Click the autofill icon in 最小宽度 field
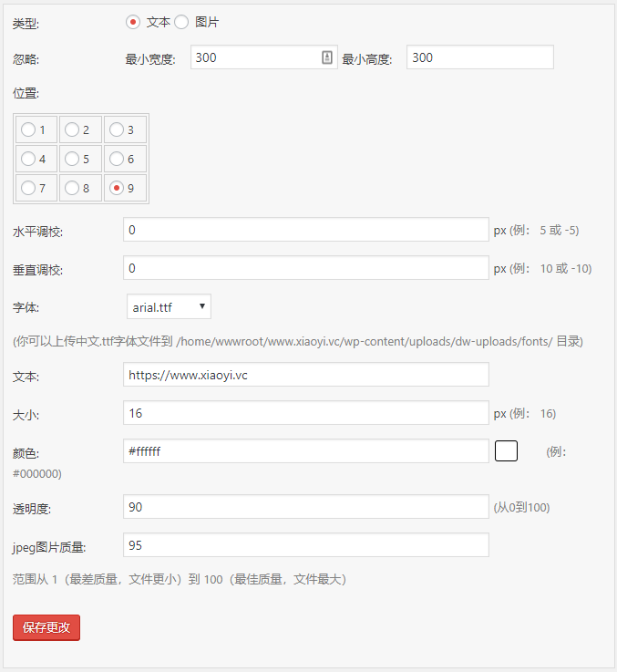Viewport: 617px width, 672px height. coord(327,57)
